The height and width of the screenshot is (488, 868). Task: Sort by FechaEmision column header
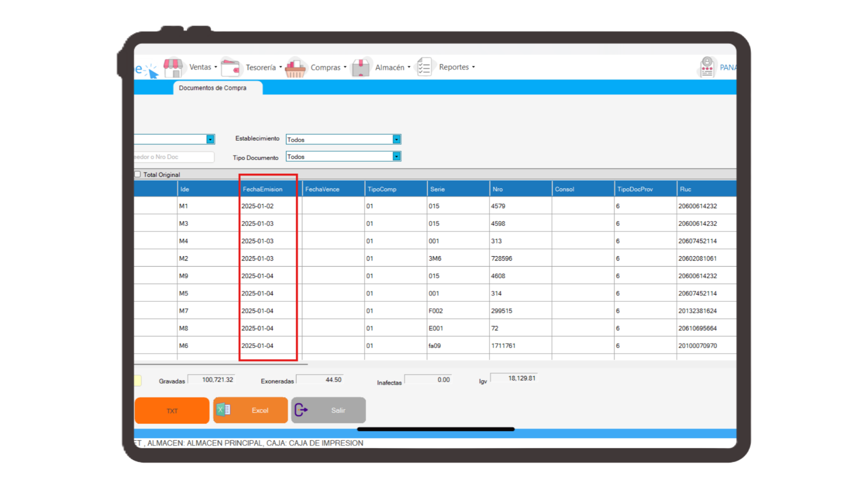[263, 189]
